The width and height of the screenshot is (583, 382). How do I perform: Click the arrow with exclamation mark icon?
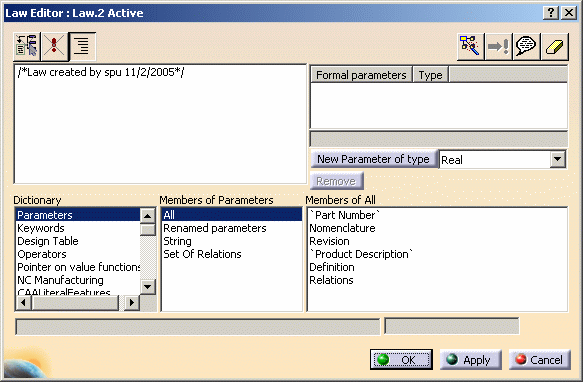498,46
